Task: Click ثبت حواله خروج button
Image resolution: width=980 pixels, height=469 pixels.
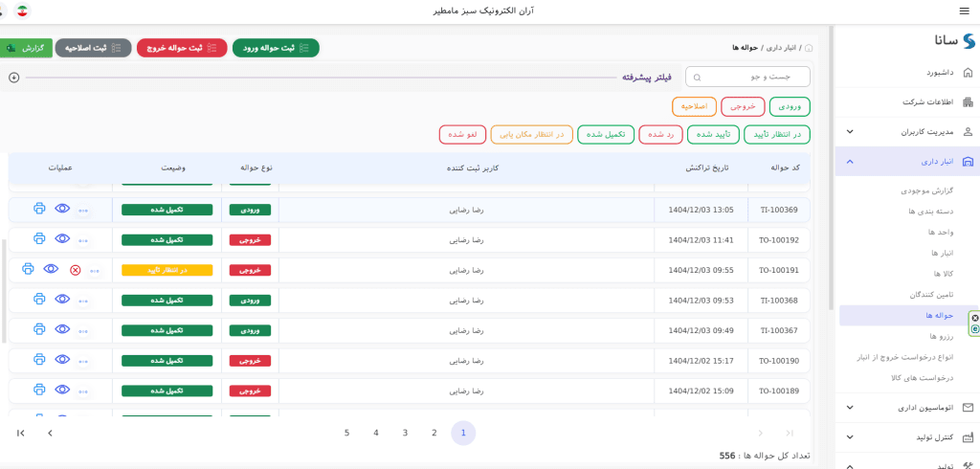Action: 182,48
